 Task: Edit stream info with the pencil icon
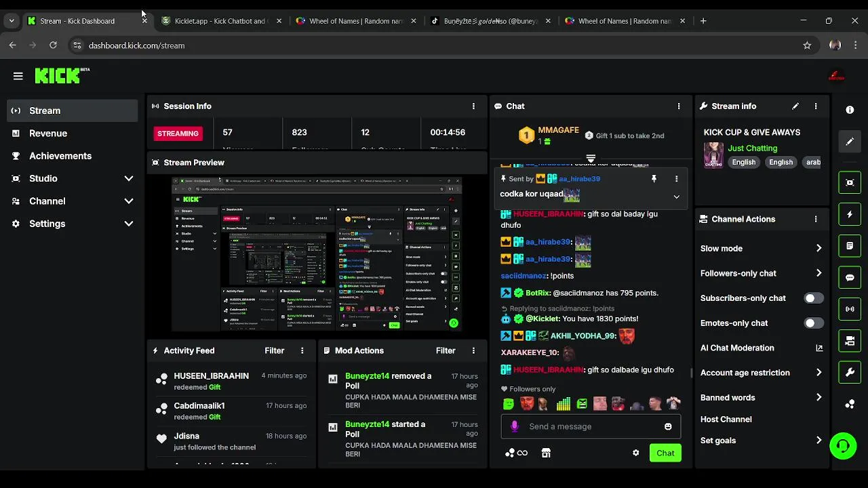pyautogui.click(x=795, y=106)
